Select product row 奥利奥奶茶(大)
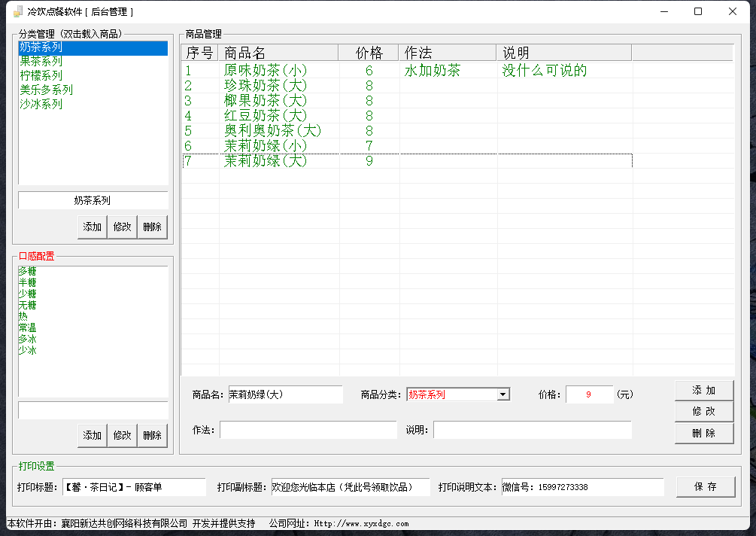Viewport: 756px width, 536px height. [408, 130]
